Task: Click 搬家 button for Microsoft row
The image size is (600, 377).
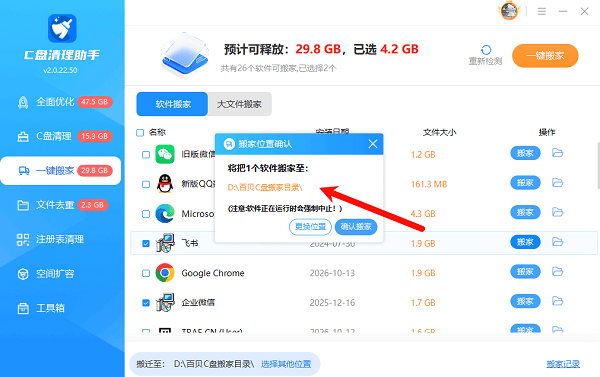Action: tap(525, 212)
